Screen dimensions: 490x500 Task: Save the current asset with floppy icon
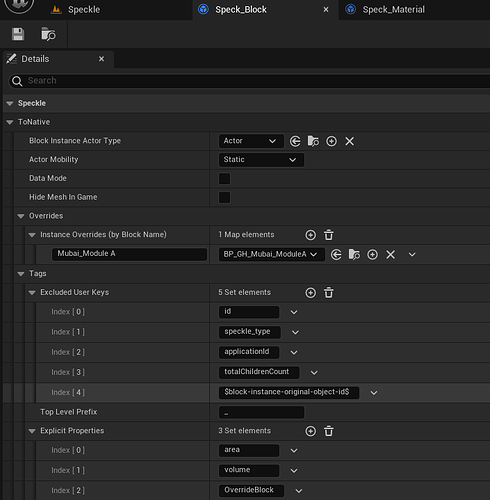point(18,34)
